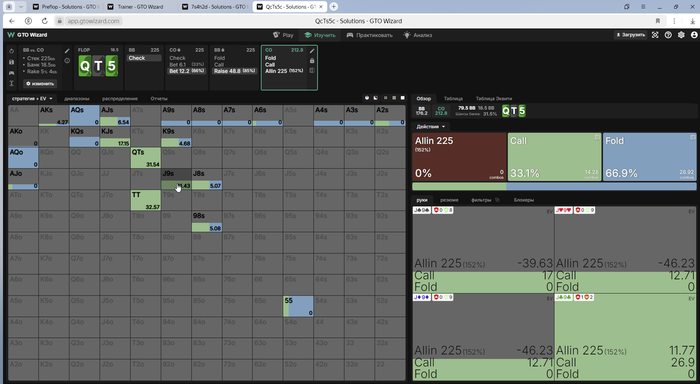Click the gamepad icon in left sidebar
This screenshot has width=700, height=384.
point(12,72)
